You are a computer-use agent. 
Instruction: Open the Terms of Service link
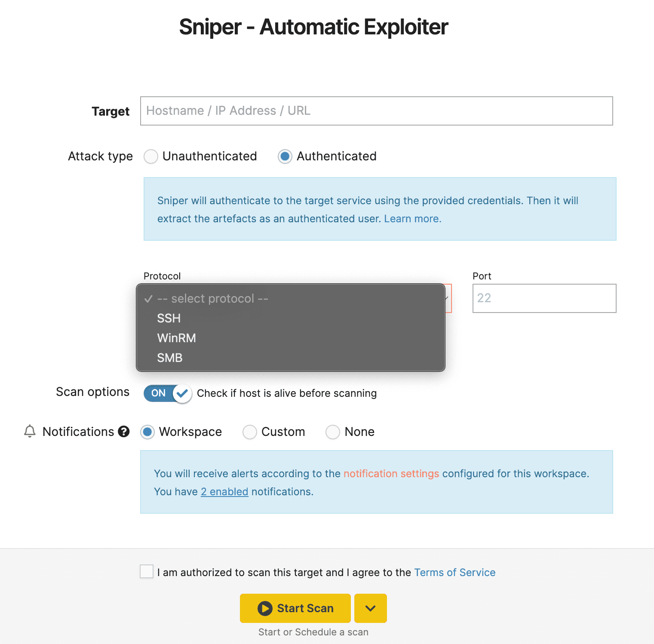coord(454,573)
